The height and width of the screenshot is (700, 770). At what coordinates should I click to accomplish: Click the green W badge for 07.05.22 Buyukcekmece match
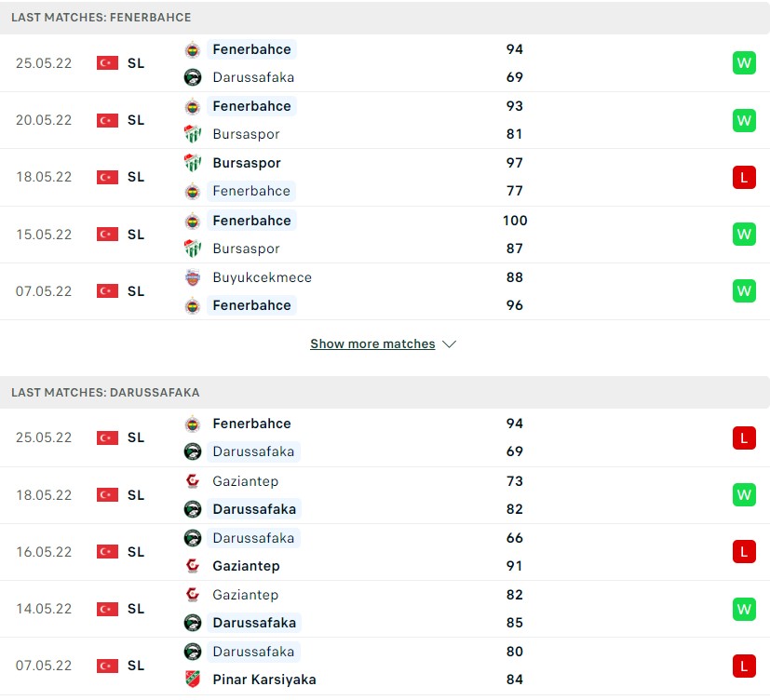pos(744,291)
